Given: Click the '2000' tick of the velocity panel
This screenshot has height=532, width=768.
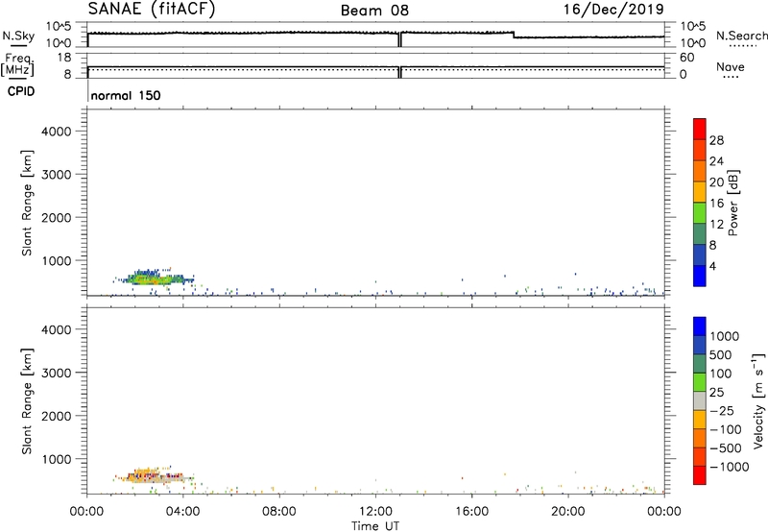Looking at the screenshot, I should [57, 416].
